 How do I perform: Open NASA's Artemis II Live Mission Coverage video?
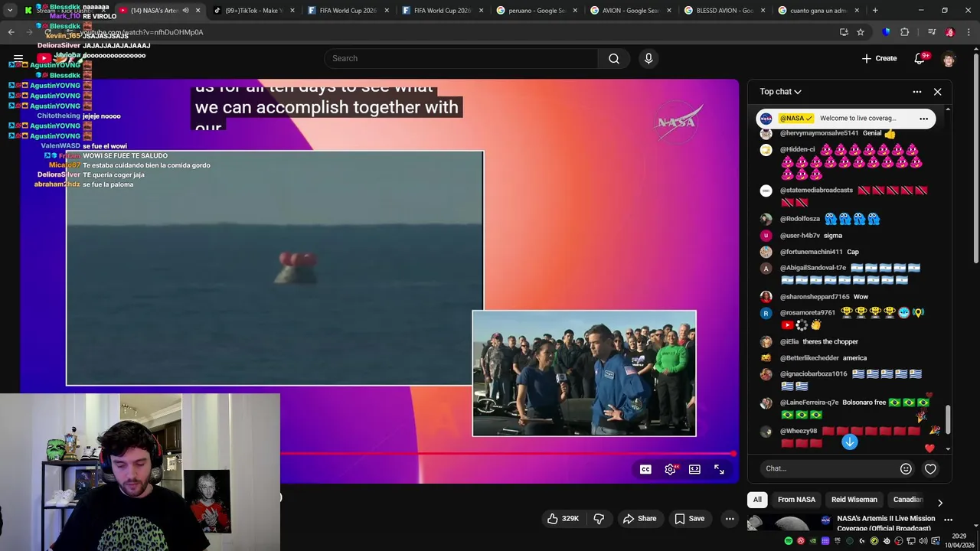click(x=886, y=523)
